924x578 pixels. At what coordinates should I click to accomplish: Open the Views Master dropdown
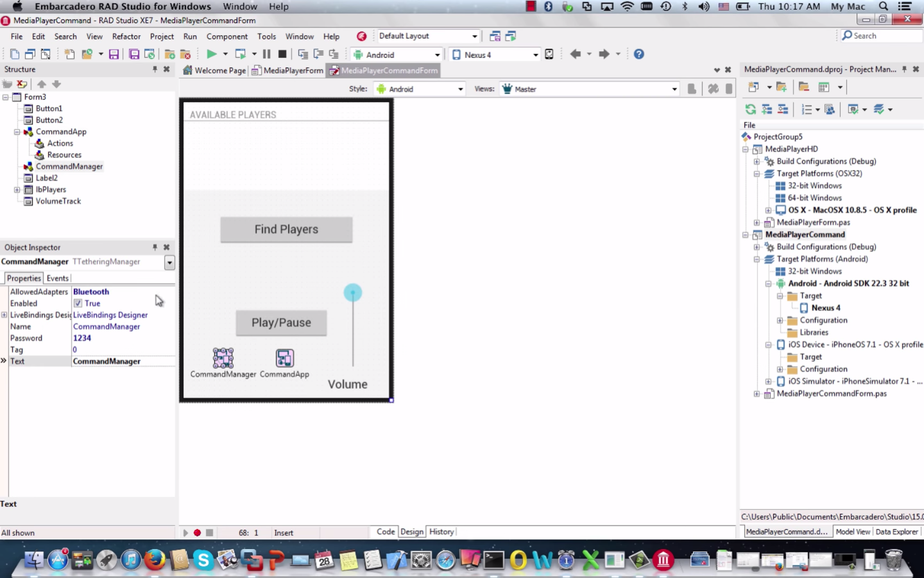(674, 89)
